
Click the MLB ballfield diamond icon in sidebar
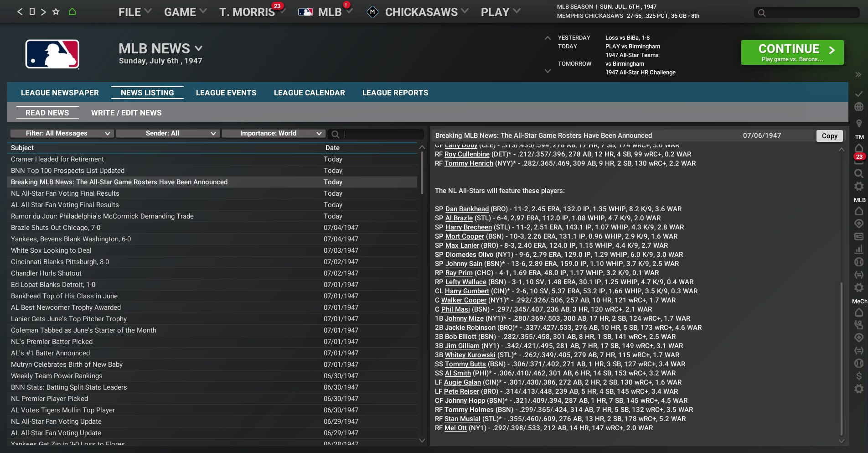coord(859,224)
